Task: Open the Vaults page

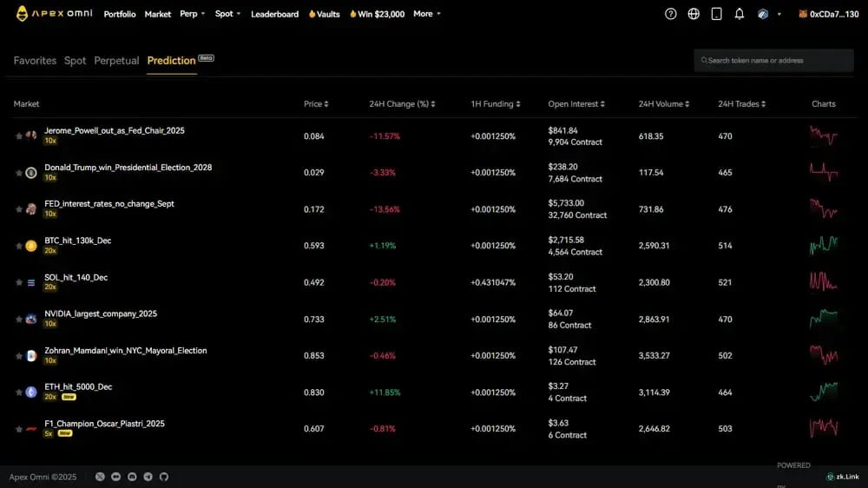Action: point(325,14)
